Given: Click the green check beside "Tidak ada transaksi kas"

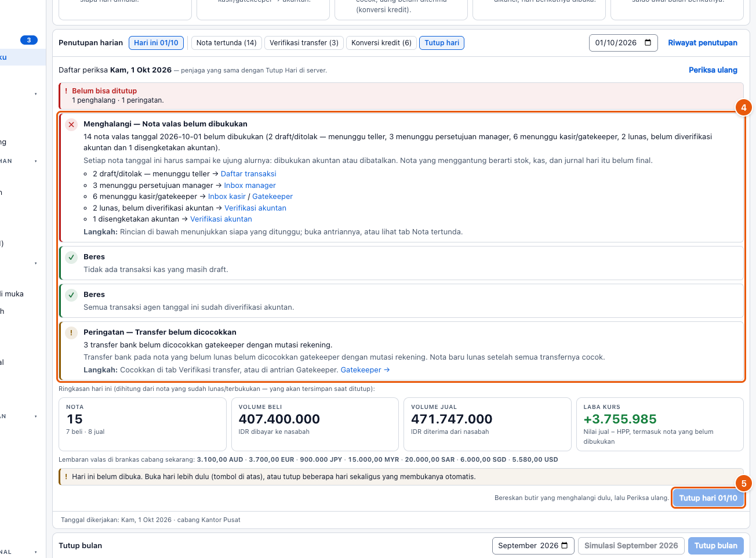Looking at the screenshot, I should click(71, 258).
